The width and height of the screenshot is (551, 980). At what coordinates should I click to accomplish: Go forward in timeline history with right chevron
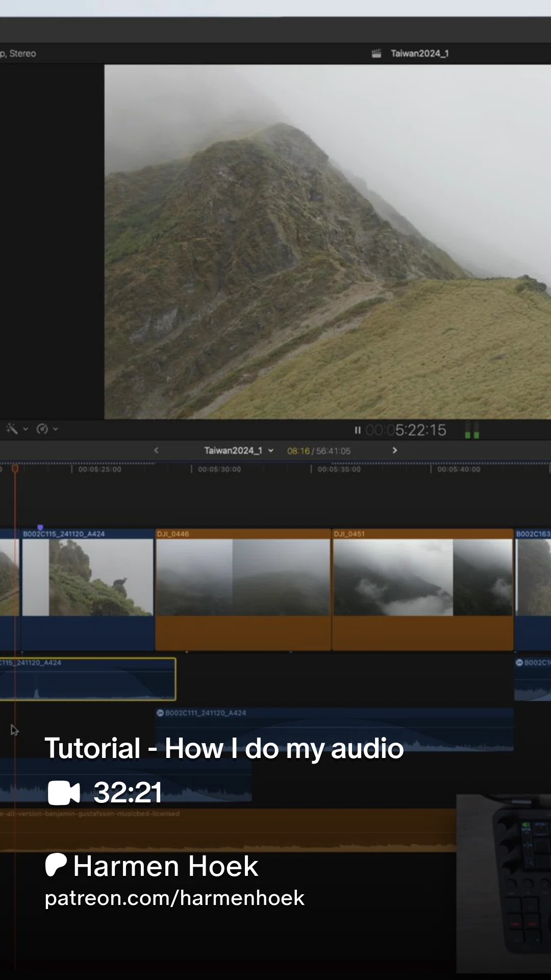(x=394, y=450)
